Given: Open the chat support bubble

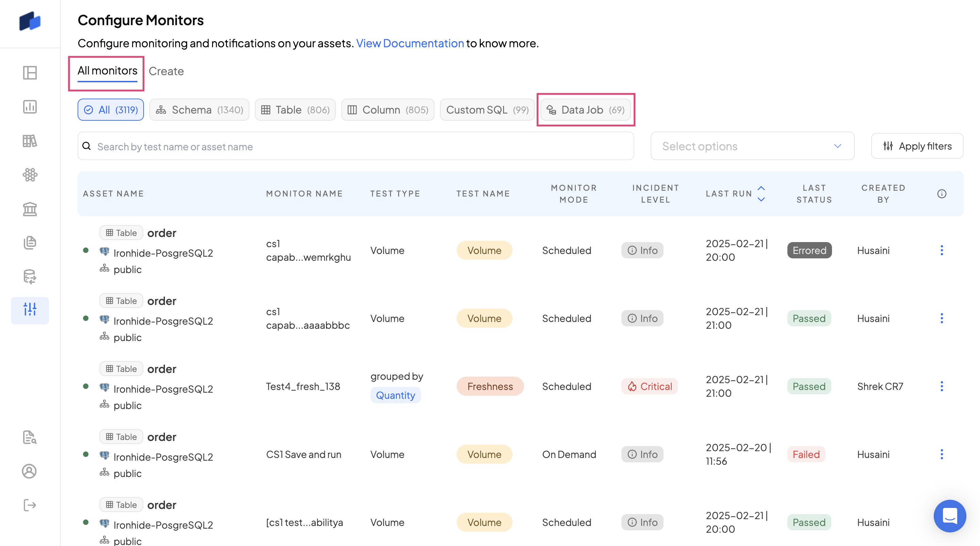Looking at the screenshot, I should click(x=950, y=516).
